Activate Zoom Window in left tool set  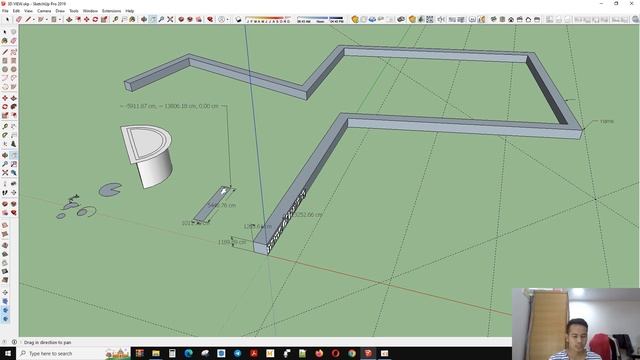coord(13,164)
